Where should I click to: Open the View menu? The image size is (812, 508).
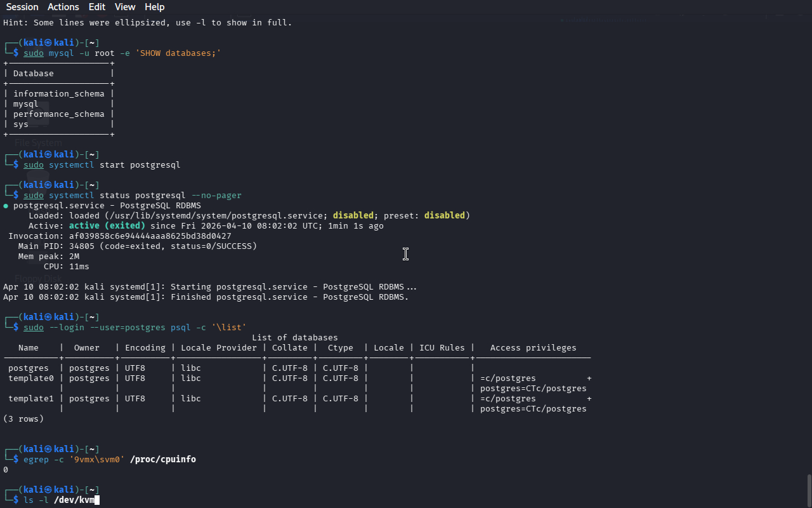pyautogui.click(x=125, y=7)
